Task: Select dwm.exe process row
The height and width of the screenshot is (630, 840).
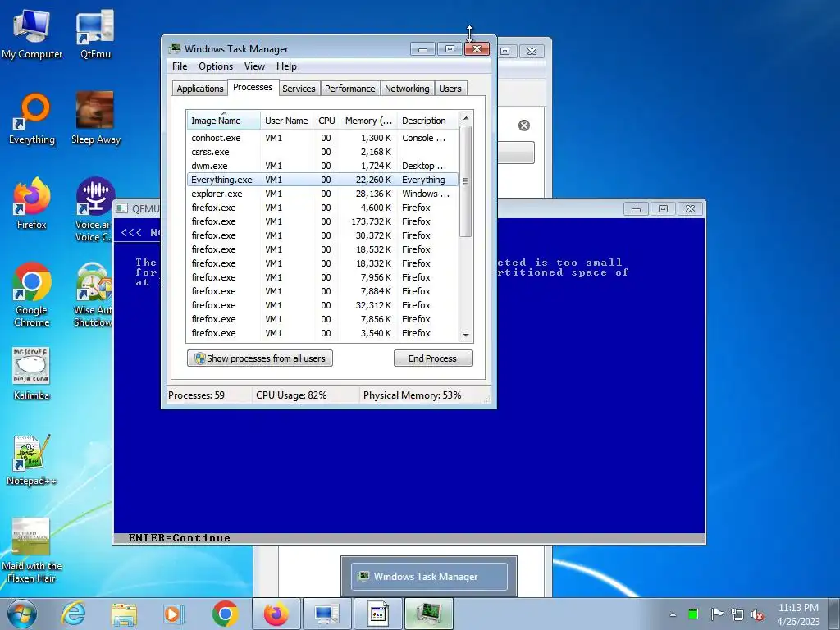Action: 323,166
